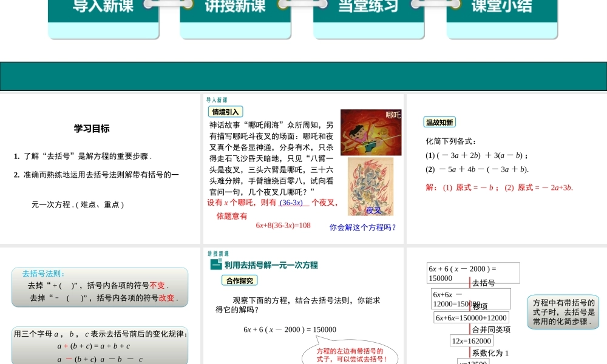Click the callout 方程中有带括号的式子时

563,312
